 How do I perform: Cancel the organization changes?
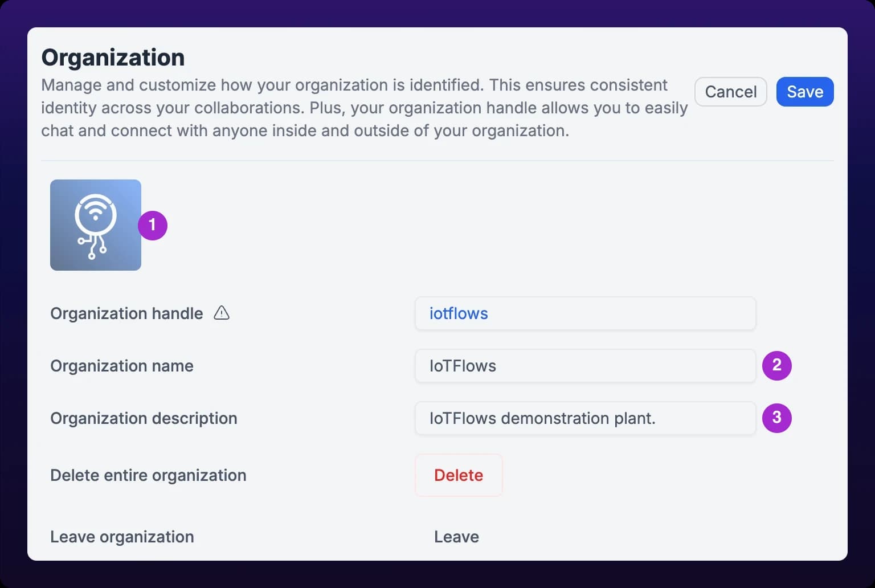731,92
